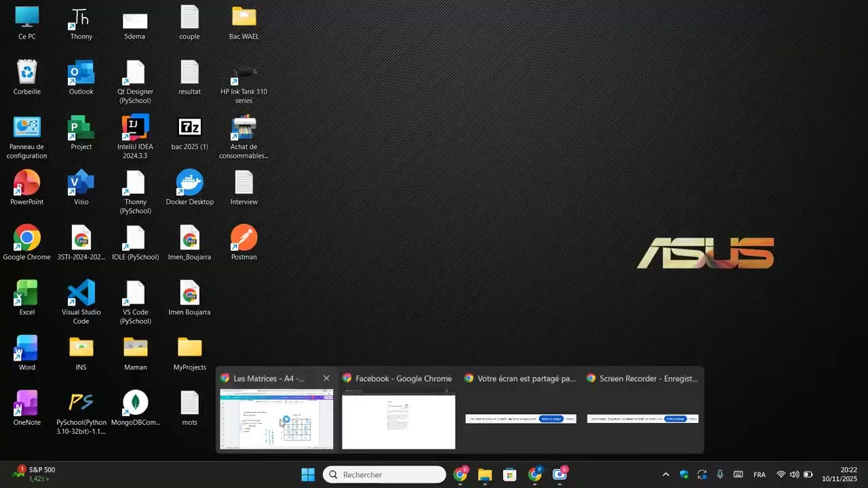Open the Thonny desktop shortcut

(x=81, y=22)
